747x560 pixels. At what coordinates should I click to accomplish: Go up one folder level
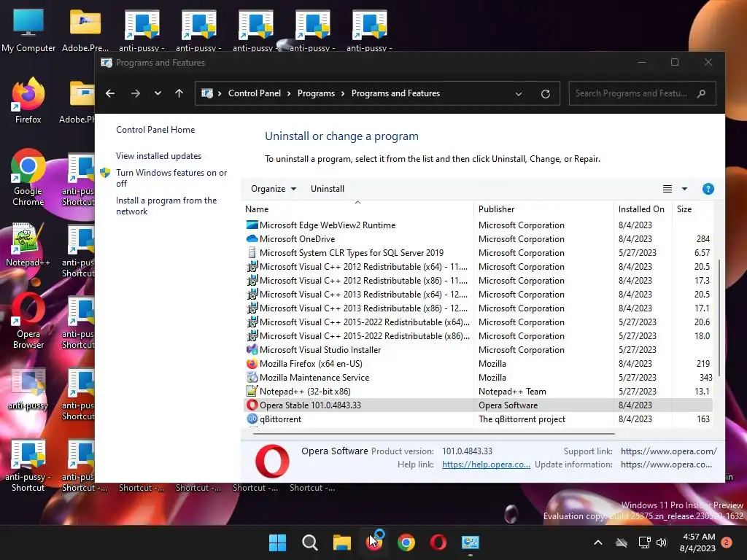point(179,93)
